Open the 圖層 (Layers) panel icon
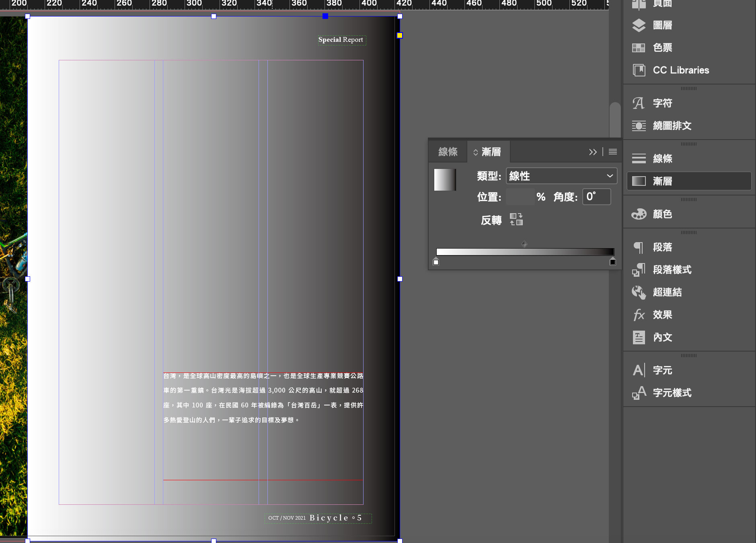This screenshot has height=543, width=756. pyautogui.click(x=639, y=25)
